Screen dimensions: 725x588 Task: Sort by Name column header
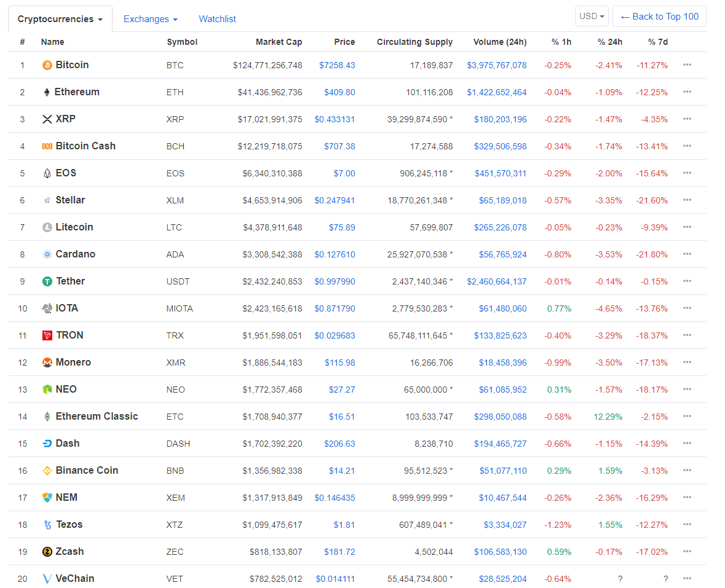53,42
